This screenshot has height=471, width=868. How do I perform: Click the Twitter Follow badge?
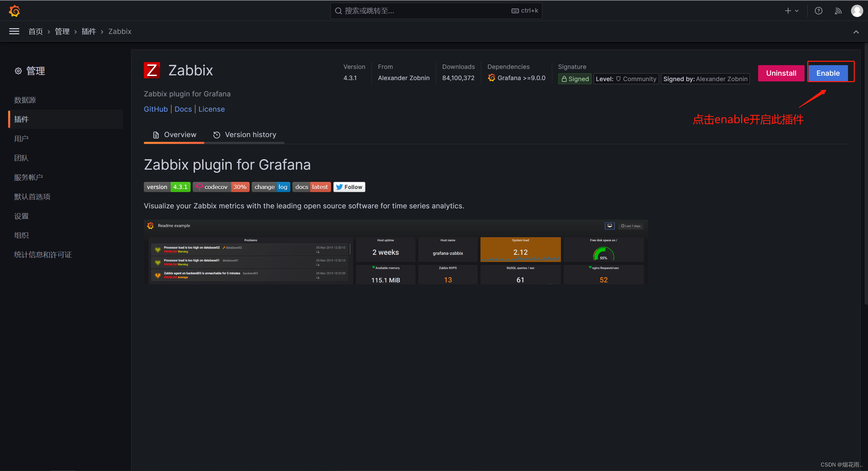click(349, 187)
